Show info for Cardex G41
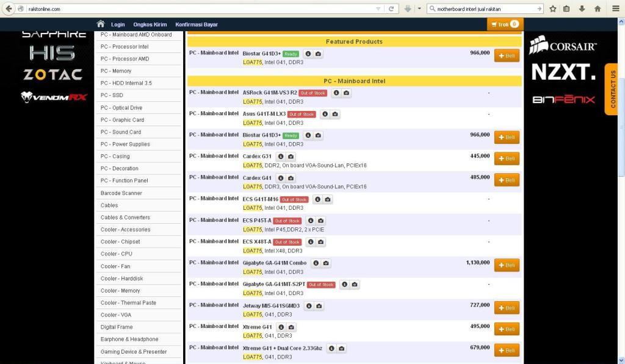Viewport: 625px width, 364px height. 281,178
